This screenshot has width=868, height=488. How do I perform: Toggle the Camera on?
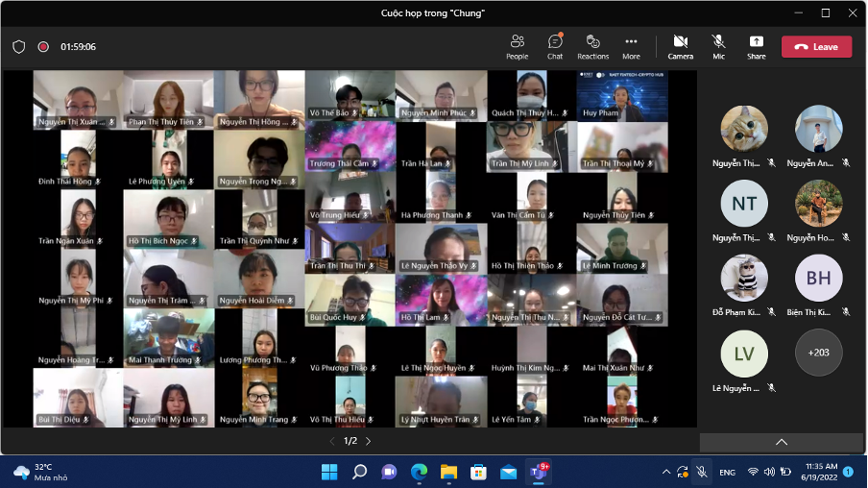[x=681, y=46]
